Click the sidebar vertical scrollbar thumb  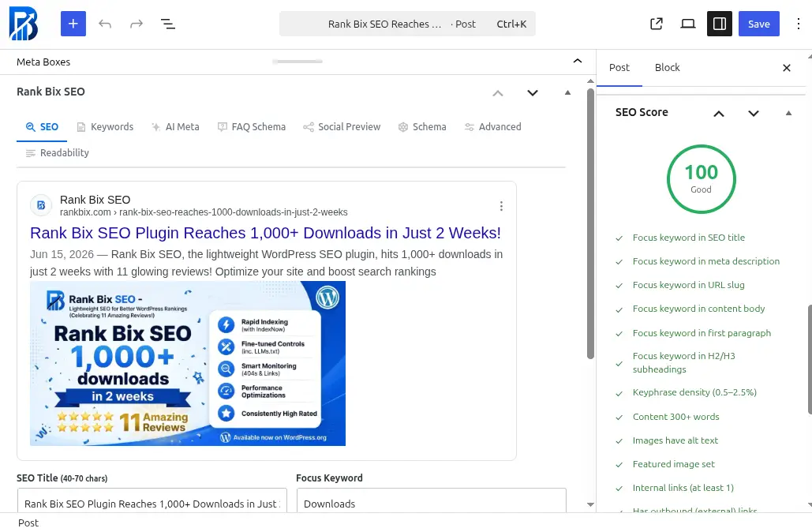pyautogui.click(x=810, y=360)
